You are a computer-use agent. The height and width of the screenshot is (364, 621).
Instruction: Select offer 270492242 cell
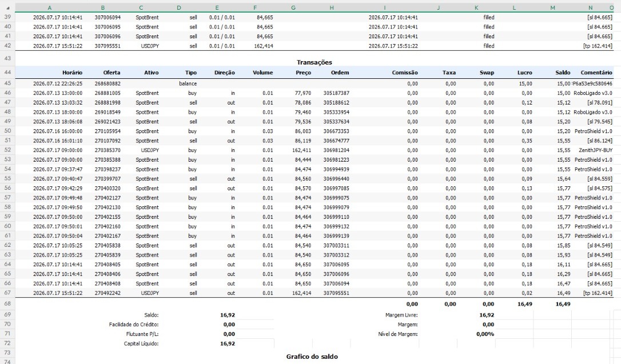point(108,293)
